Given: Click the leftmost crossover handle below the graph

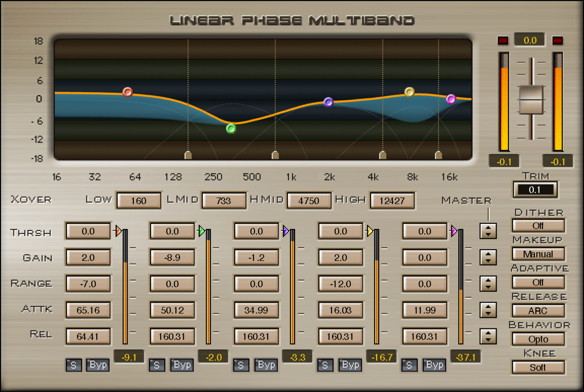Looking at the screenshot, I should pos(188,155).
